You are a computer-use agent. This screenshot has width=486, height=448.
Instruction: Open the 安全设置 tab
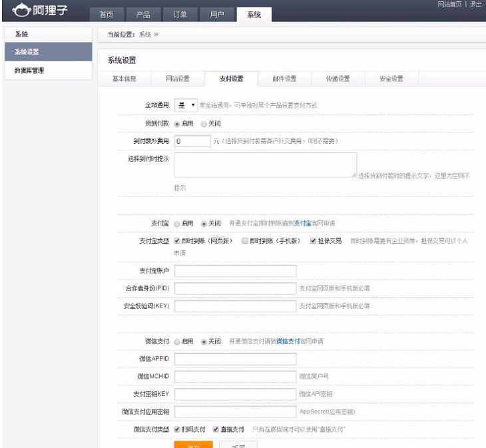tap(391, 79)
